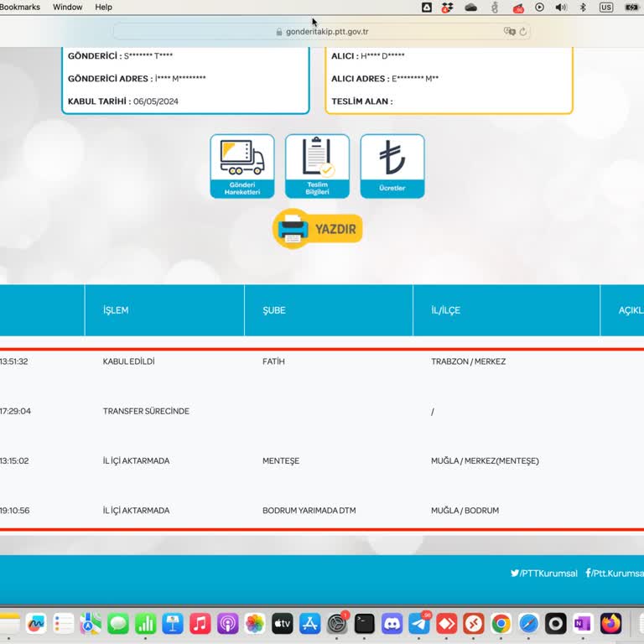Open Terminal in the Dock
644x644 pixels.
pyautogui.click(x=364, y=624)
